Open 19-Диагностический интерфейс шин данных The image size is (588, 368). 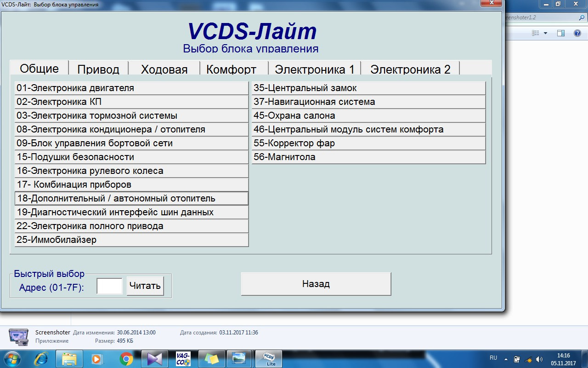tap(131, 212)
